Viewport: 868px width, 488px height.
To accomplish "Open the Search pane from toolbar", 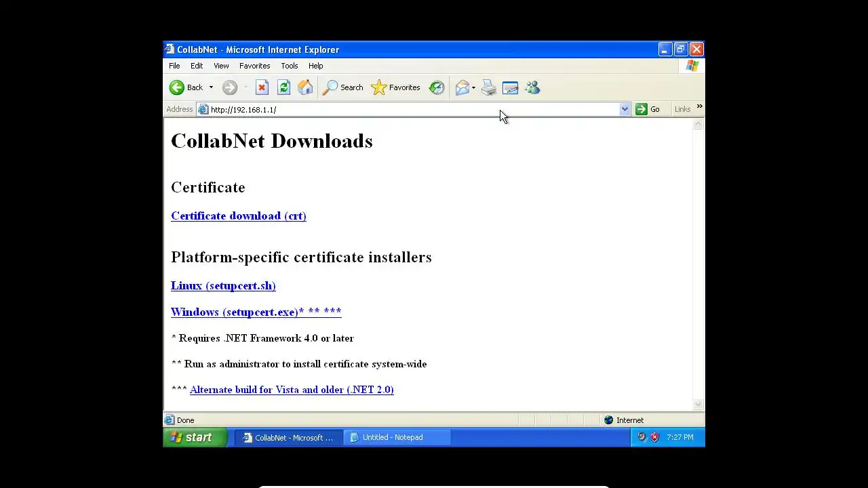I will pyautogui.click(x=342, y=87).
